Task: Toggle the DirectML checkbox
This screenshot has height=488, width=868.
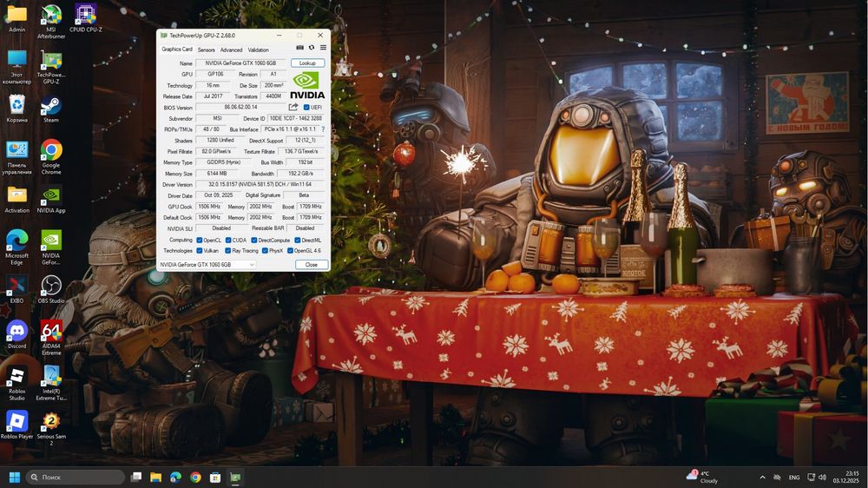Action: pyautogui.click(x=297, y=240)
